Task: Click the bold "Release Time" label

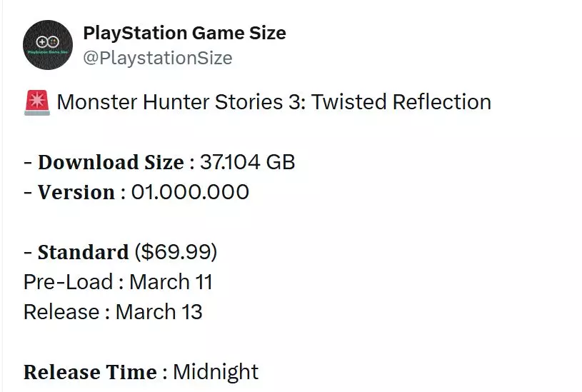Action: [90, 372]
